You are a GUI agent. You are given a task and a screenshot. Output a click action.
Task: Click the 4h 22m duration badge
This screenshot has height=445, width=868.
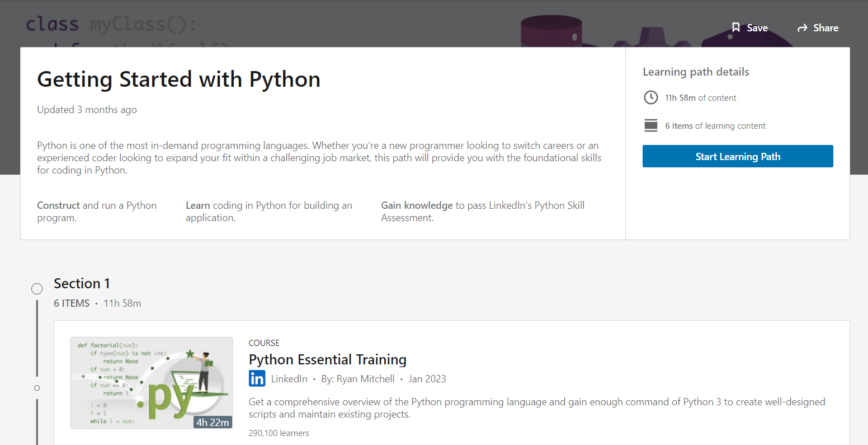tap(213, 422)
